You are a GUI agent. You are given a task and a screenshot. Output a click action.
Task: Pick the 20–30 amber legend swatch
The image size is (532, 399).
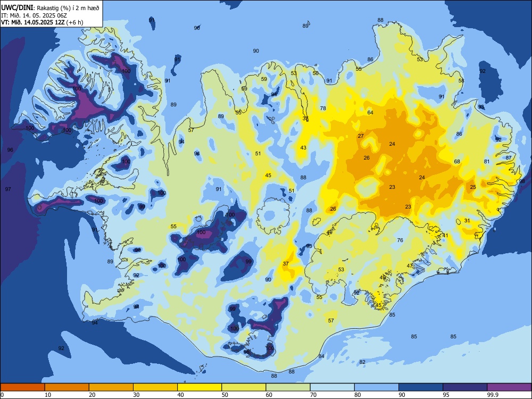click(111, 387)
